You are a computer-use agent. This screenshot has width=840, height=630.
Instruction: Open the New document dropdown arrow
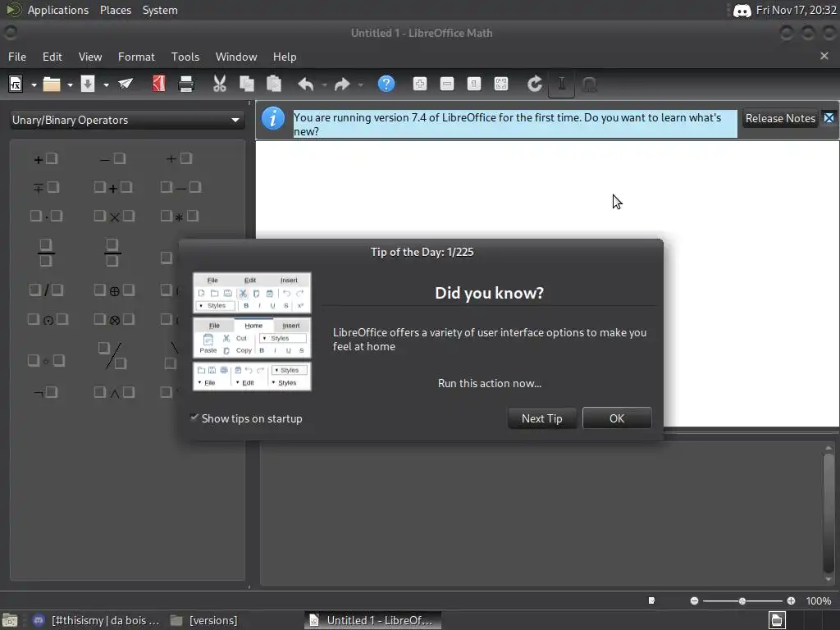point(34,84)
